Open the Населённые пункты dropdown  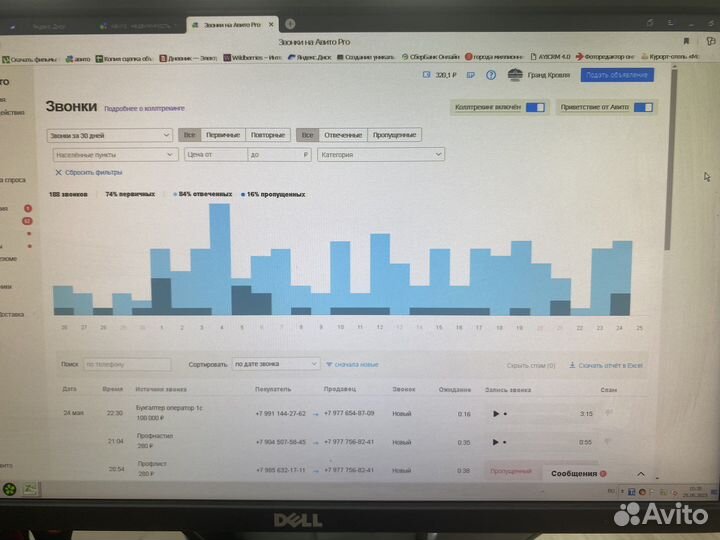point(113,155)
